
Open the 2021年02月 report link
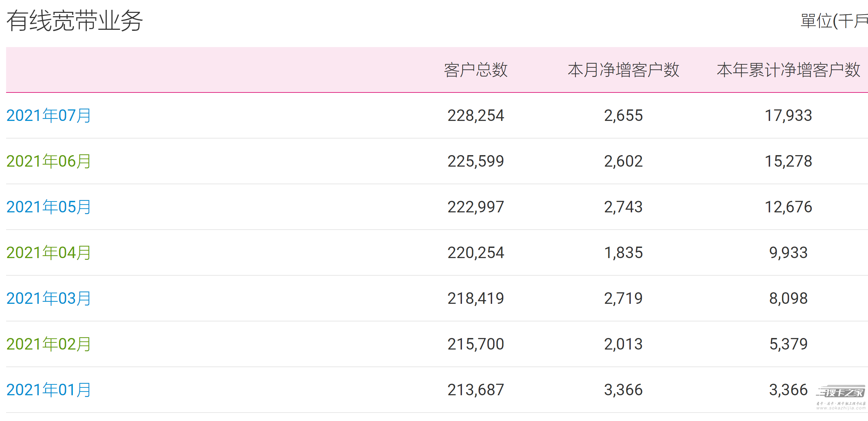[x=48, y=344]
